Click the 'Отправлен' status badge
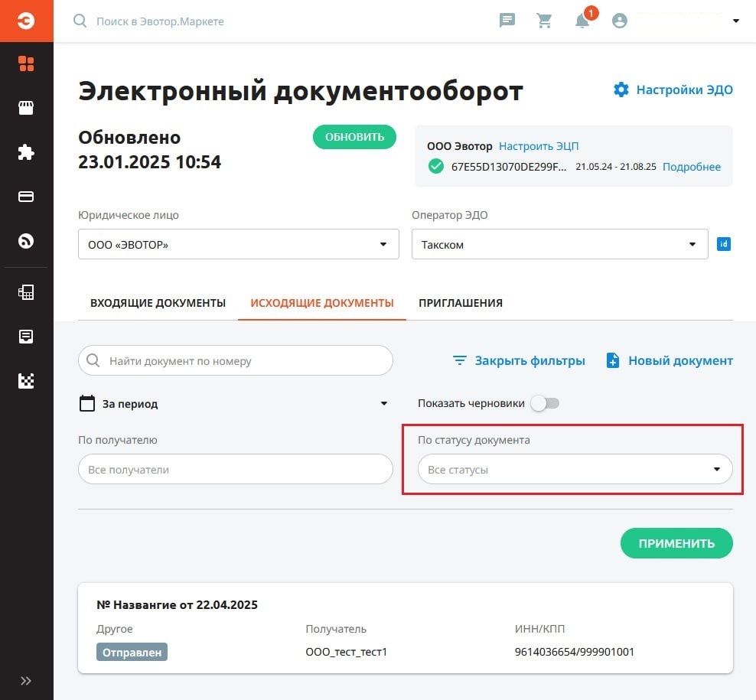The width and height of the screenshot is (756, 700). [132, 652]
